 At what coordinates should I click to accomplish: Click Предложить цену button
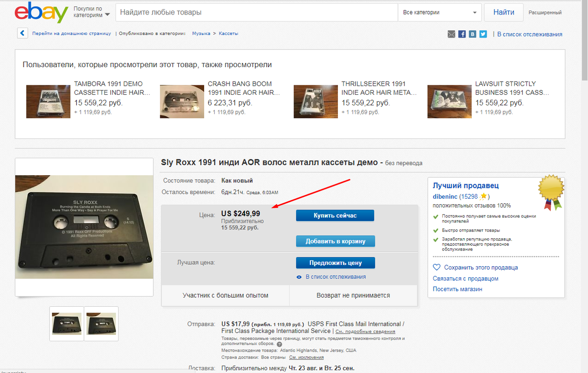[335, 262]
